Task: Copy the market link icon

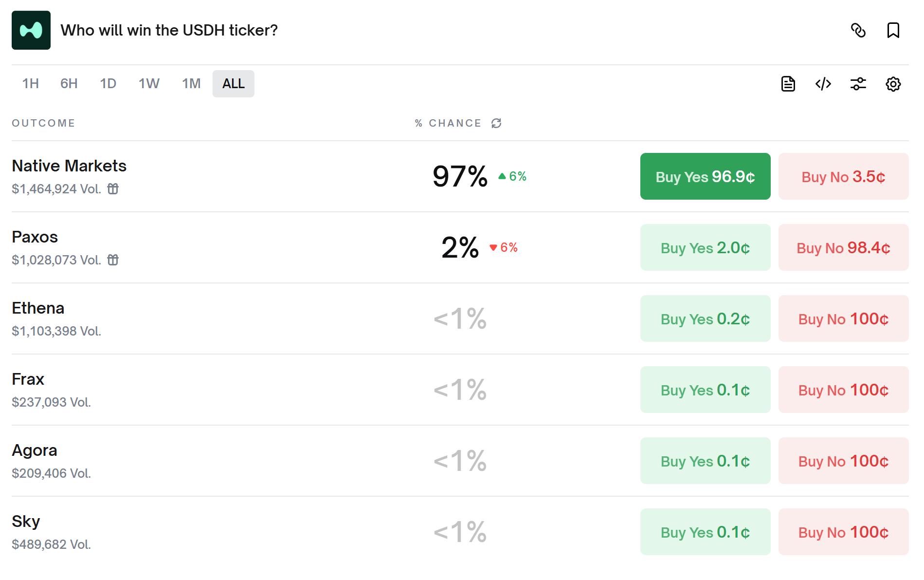Action: tap(858, 30)
